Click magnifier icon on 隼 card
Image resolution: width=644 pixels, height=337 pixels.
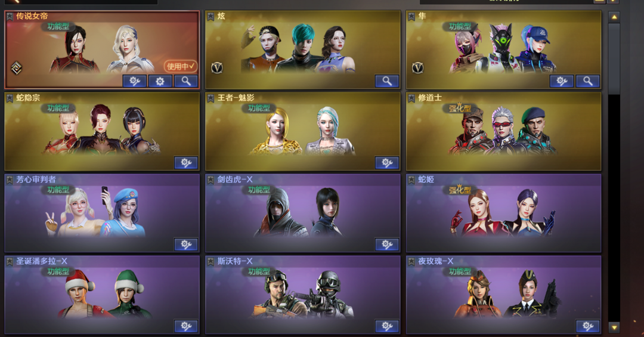point(588,81)
